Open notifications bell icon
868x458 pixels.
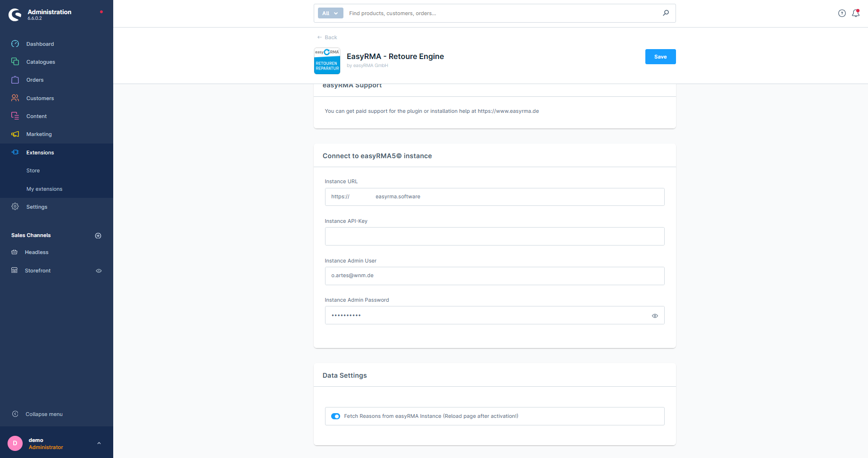coord(856,13)
